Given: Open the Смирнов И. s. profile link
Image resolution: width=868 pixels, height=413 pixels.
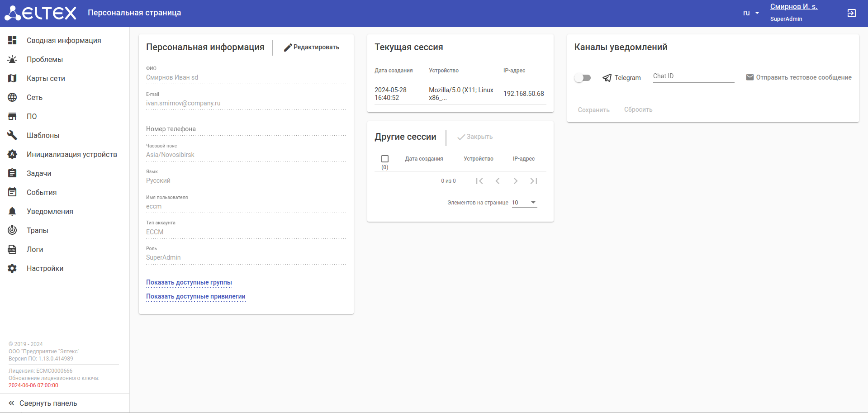Looking at the screenshot, I should pyautogui.click(x=793, y=7).
